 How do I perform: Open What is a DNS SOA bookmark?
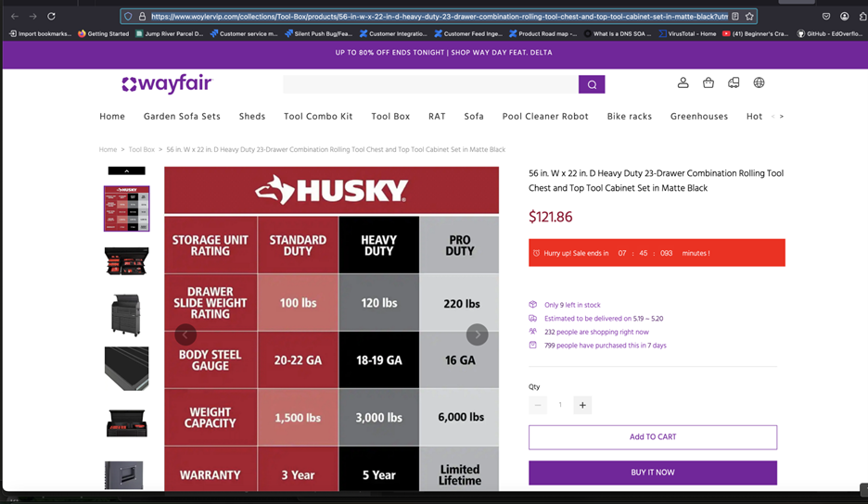pyautogui.click(x=618, y=33)
